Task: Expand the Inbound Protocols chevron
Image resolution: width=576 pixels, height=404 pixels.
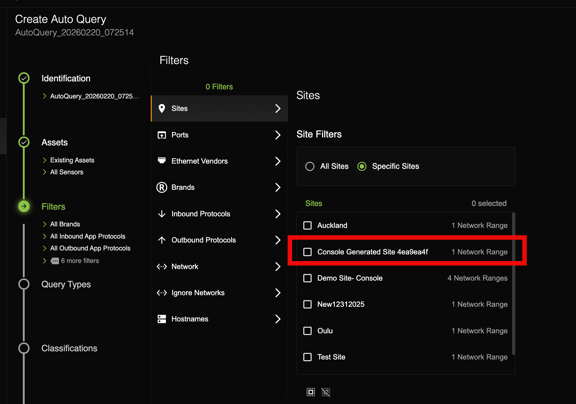Action: (278, 214)
